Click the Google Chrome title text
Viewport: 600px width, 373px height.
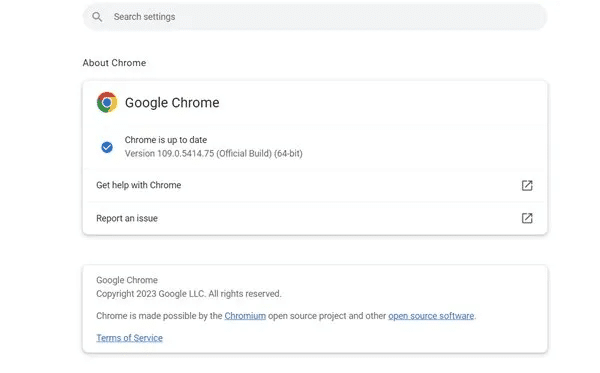point(172,103)
